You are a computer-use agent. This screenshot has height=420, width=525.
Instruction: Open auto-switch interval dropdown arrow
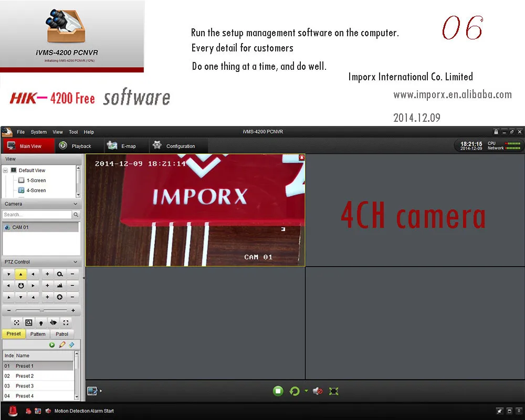click(306, 391)
